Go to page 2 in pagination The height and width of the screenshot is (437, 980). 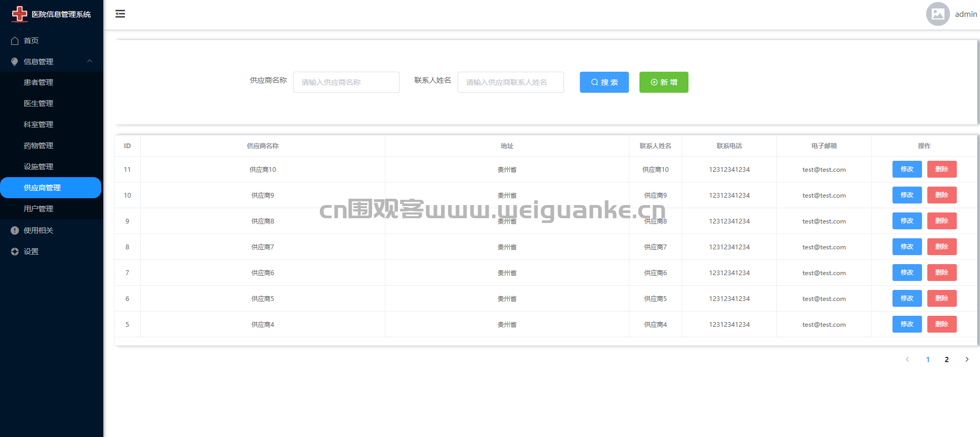(x=947, y=360)
